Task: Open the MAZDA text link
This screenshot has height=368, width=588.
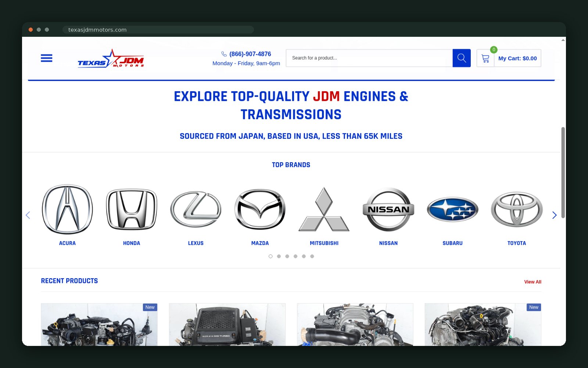Action: [260, 243]
